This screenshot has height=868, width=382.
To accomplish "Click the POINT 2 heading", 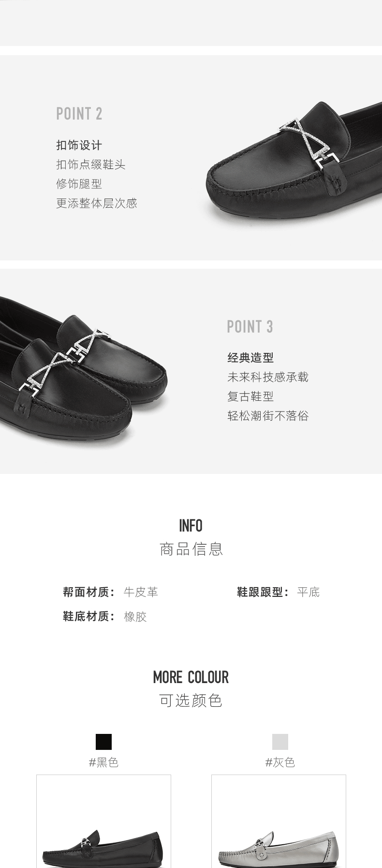I will tap(79, 114).
